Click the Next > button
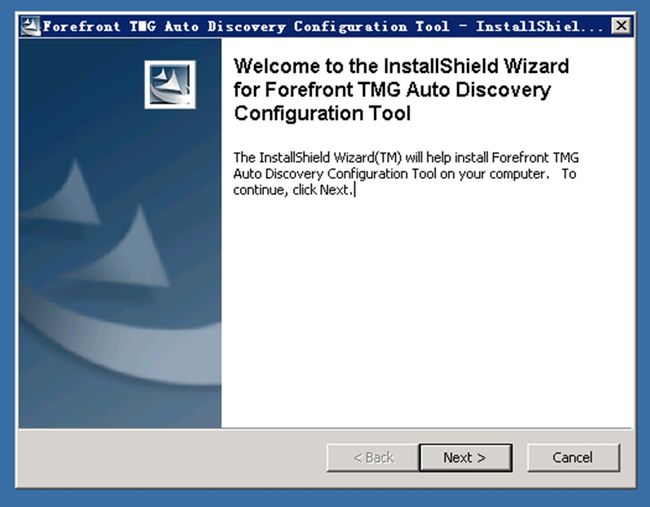Viewport: 650px width, 507px height. 466,458
